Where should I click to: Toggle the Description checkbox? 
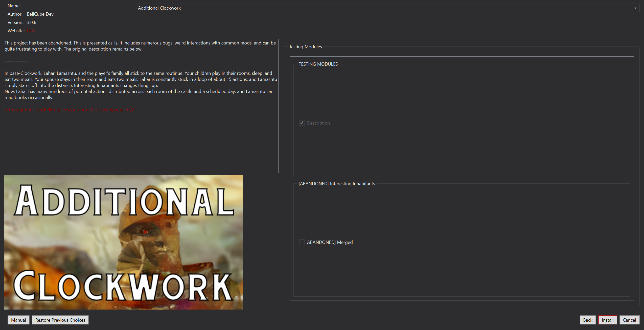click(x=302, y=123)
